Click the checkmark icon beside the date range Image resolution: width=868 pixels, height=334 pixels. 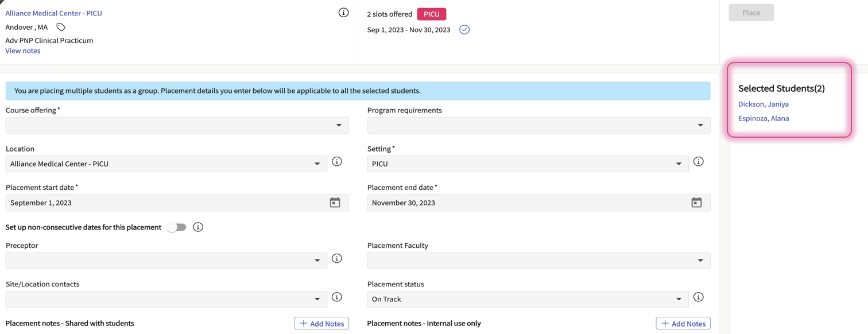[x=464, y=30]
